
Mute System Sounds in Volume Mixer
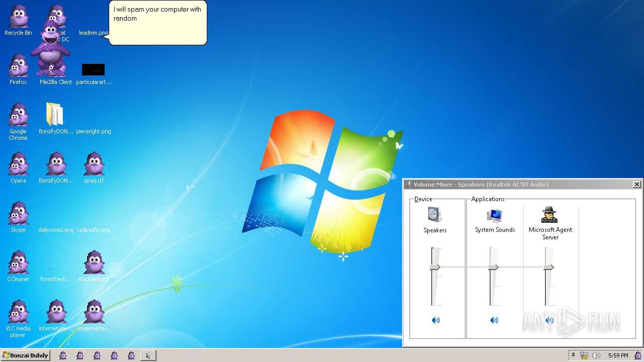[494, 320]
